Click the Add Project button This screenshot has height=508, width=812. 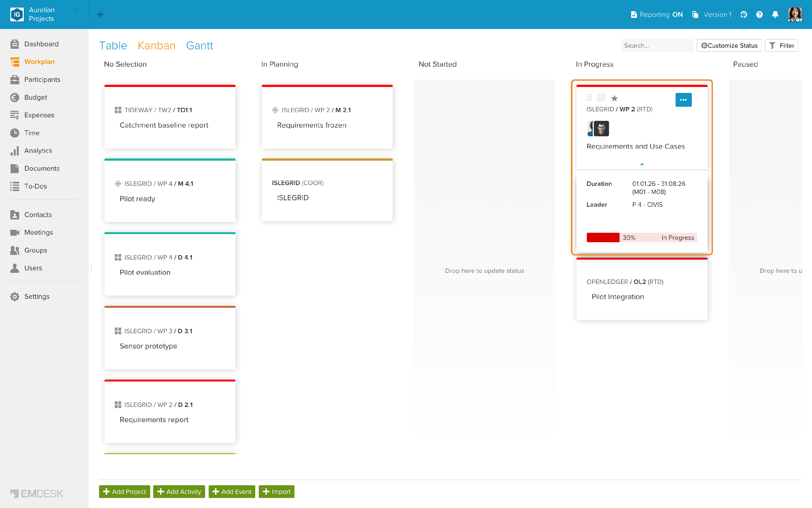coord(125,491)
